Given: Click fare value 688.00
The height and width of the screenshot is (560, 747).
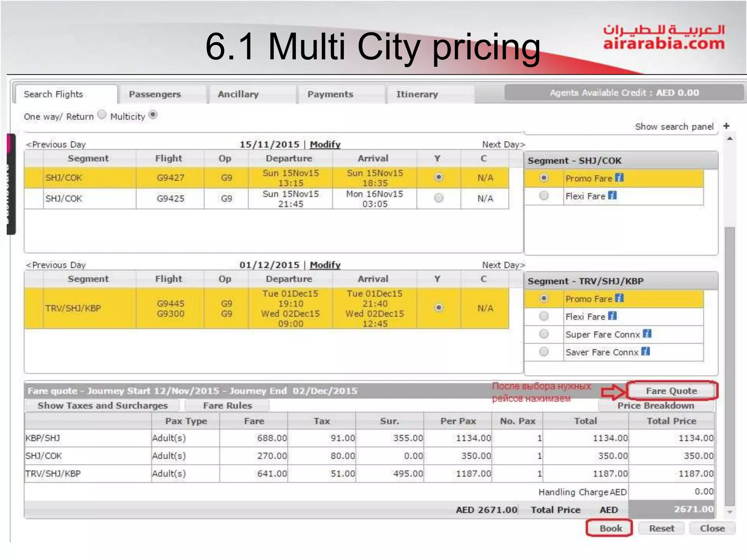Looking at the screenshot, I should (x=272, y=438).
